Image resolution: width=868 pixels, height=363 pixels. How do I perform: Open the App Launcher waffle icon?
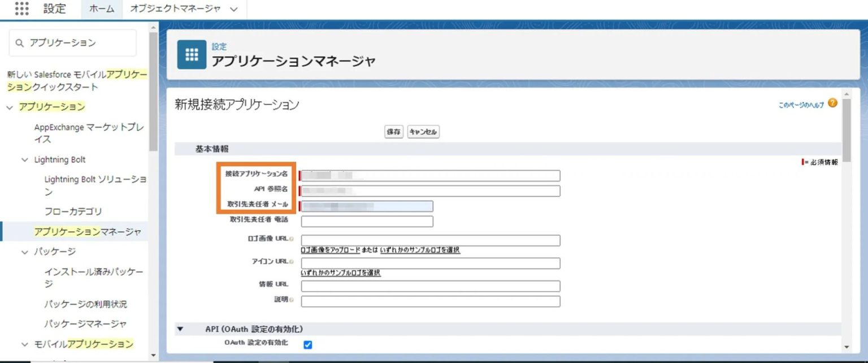tap(21, 8)
